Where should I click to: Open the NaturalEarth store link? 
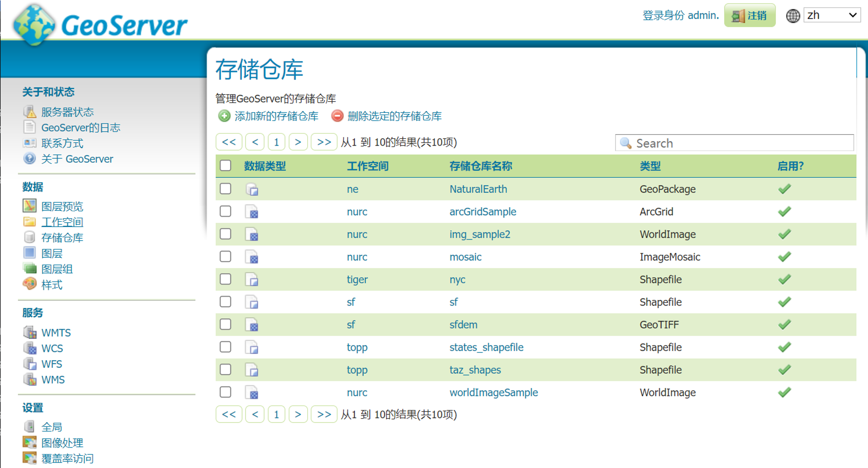pos(478,189)
